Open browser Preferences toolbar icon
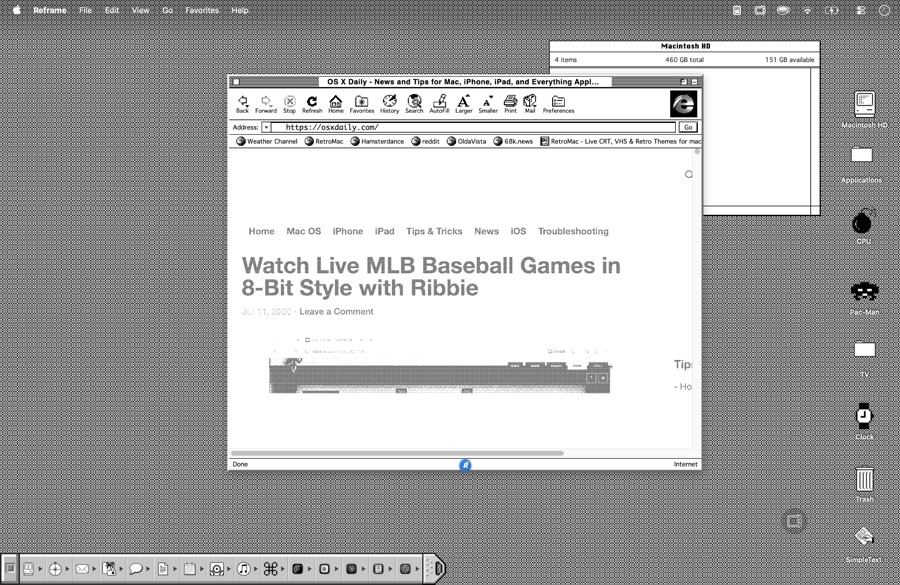The width and height of the screenshot is (900, 585). point(558,104)
